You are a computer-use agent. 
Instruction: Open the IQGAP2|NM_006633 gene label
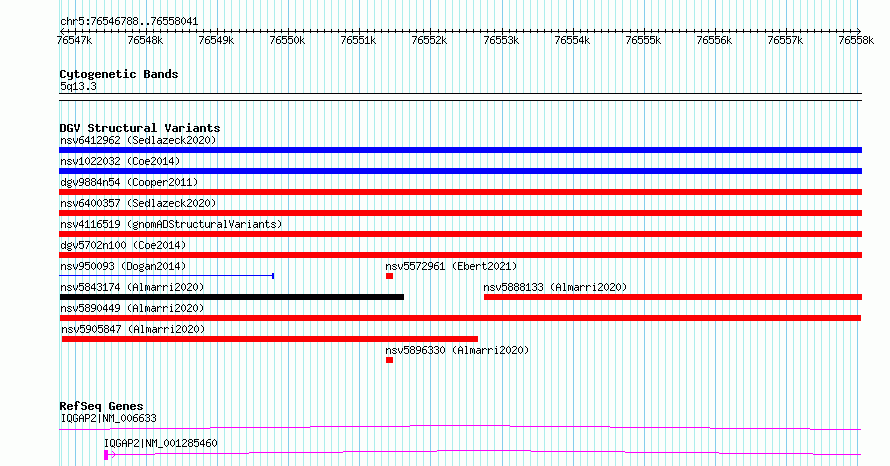(x=108, y=418)
